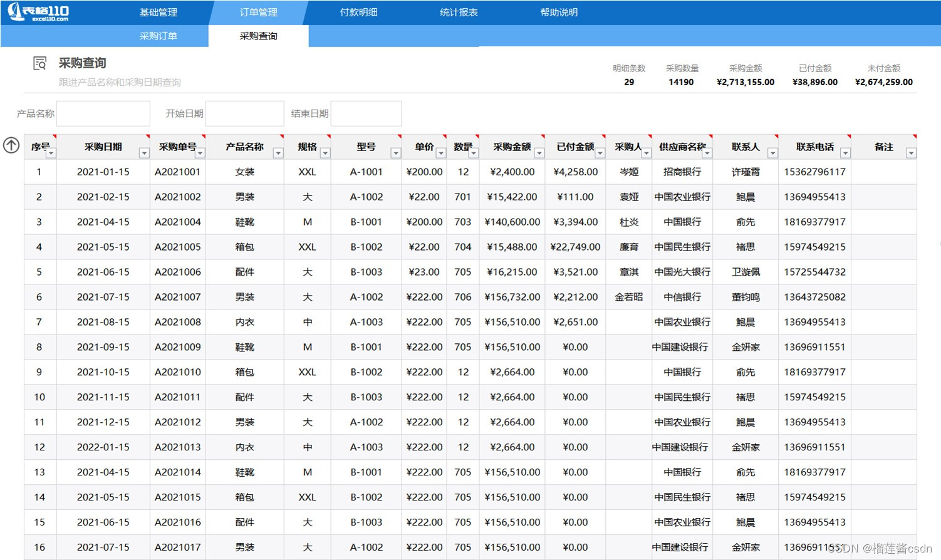
Task: Open the 序号 column filter dropdown
Action: (x=51, y=153)
